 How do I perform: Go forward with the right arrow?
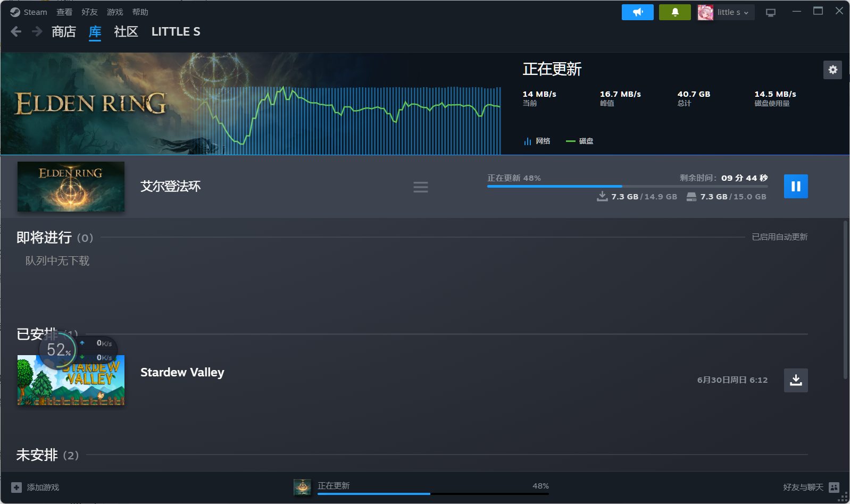tap(37, 32)
